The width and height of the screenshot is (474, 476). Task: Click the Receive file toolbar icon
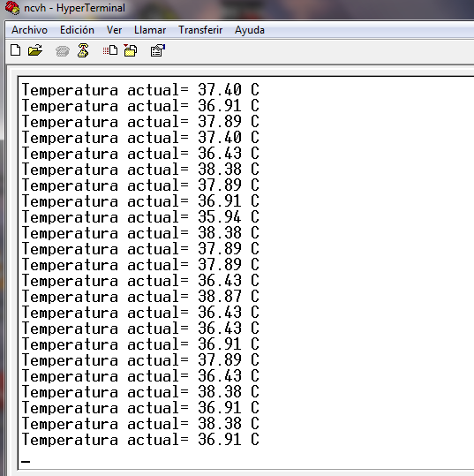click(x=131, y=50)
